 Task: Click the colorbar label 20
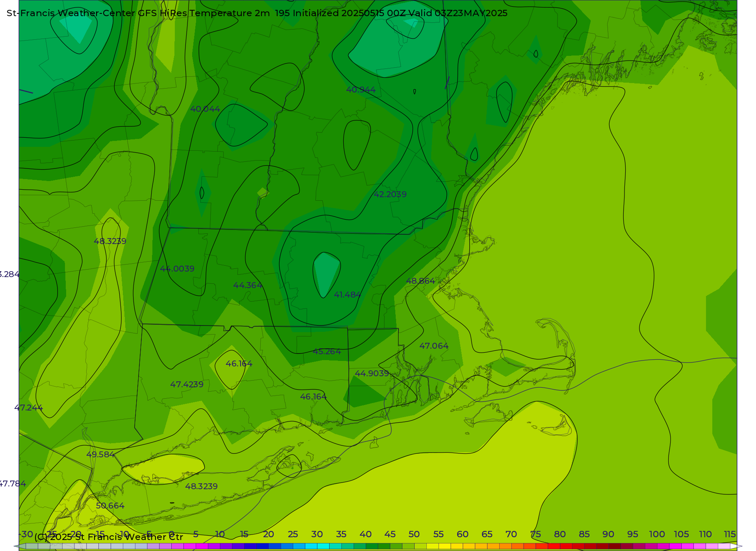(x=269, y=534)
